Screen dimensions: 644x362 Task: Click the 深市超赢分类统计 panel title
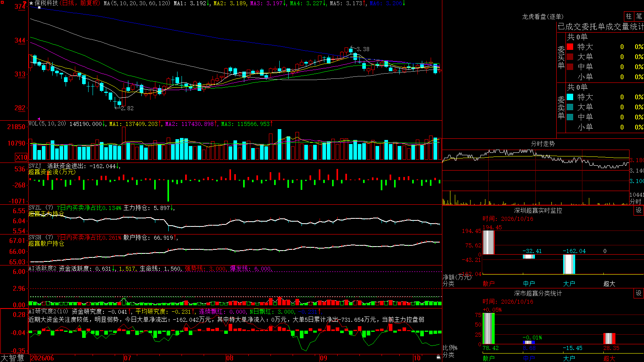click(x=538, y=293)
